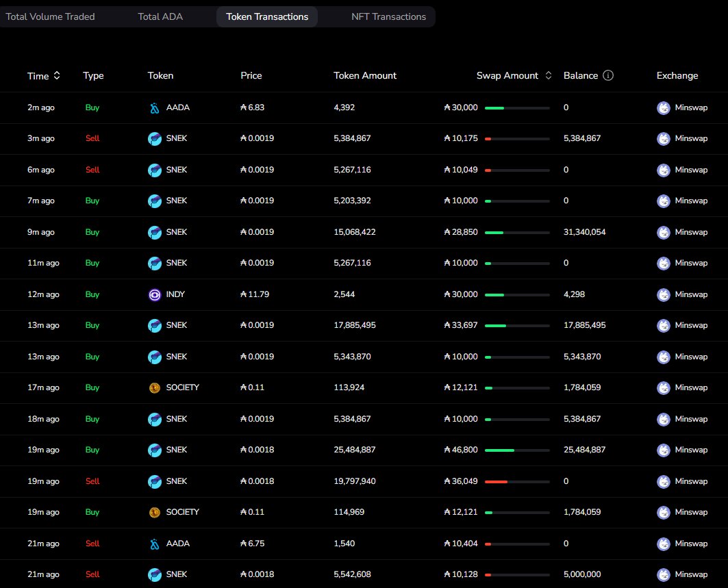Click token amount 15,068,422

pyautogui.click(x=355, y=231)
